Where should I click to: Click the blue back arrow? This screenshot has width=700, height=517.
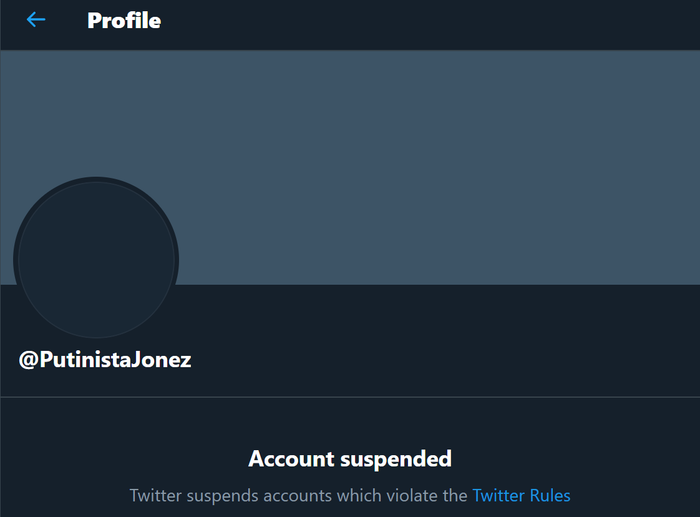pyautogui.click(x=36, y=20)
